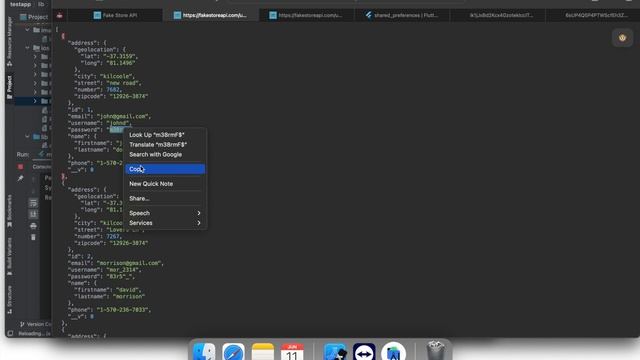Open Notes from the Dock
This screenshot has width=640, height=360.
coord(262,352)
